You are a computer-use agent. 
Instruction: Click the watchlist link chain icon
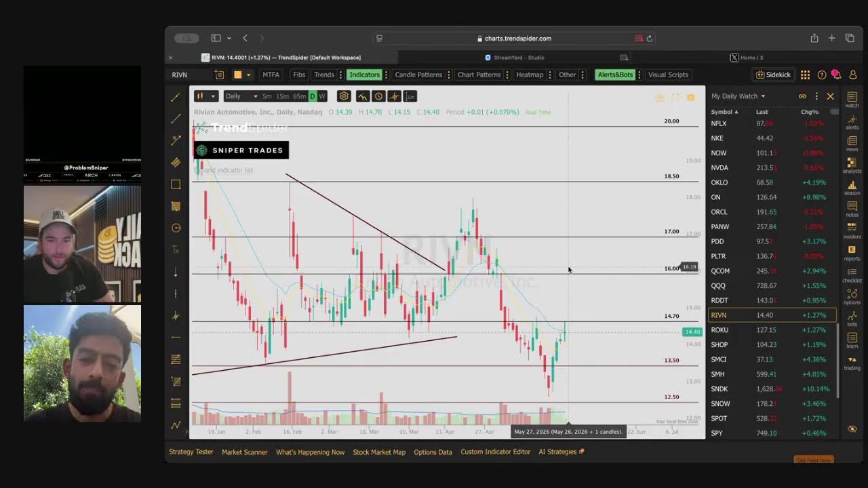coord(802,96)
